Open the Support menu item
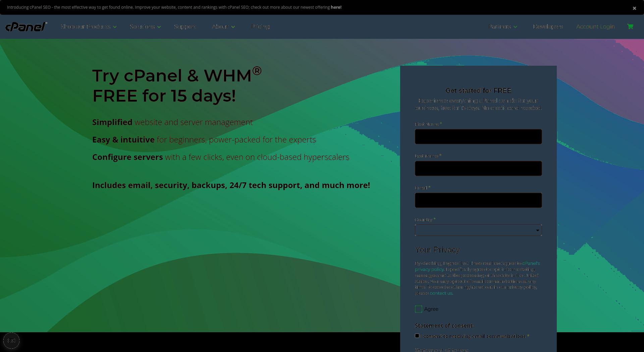 click(185, 26)
